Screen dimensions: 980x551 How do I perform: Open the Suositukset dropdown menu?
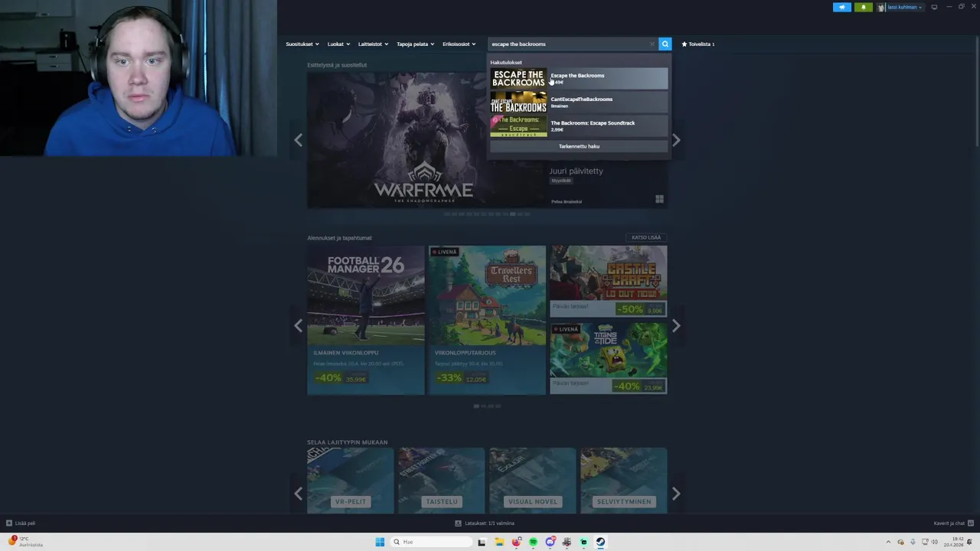click(x=302, y=44)
